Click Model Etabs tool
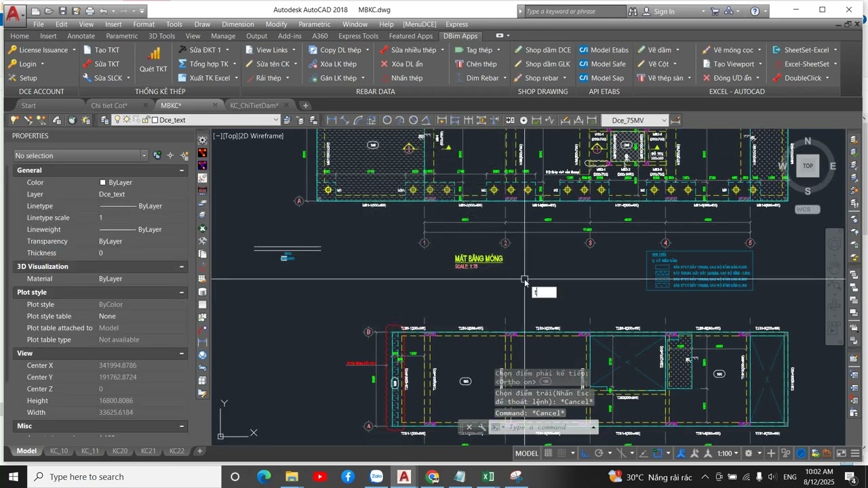 point(604,49)
